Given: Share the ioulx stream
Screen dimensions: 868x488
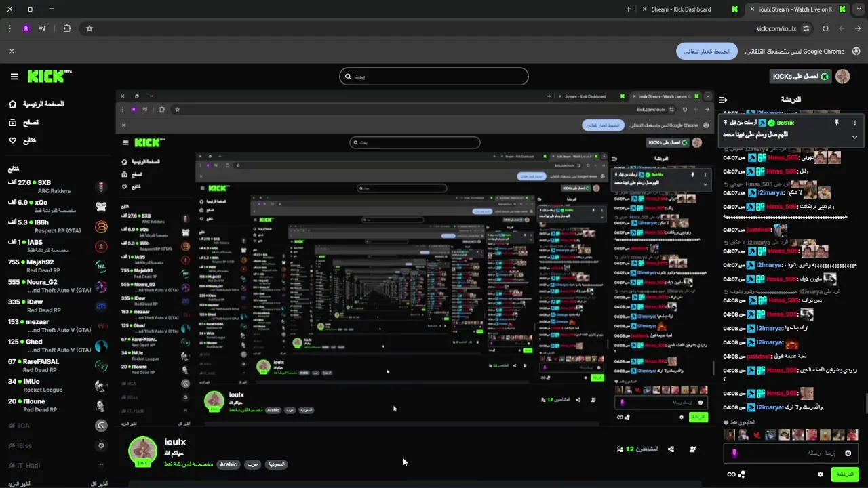Looking at the screenshot, I should pyautogui.click(x=671, y=449).
